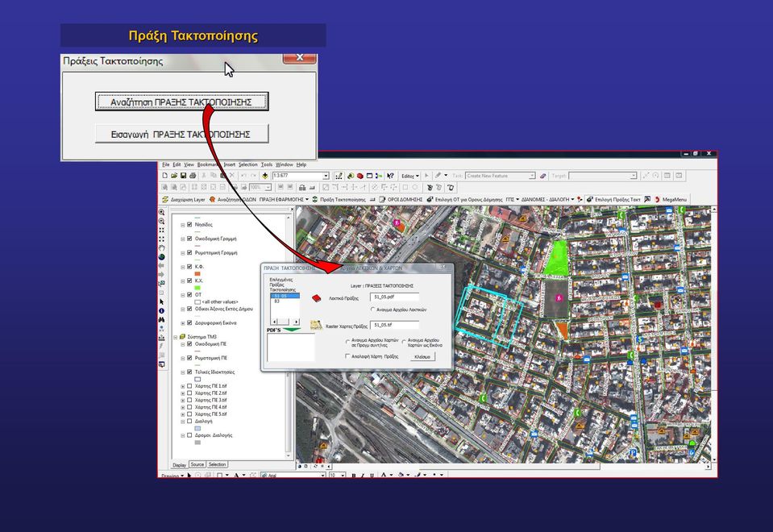
Task: Select the Zoom In tool
Action: point(162,212)
